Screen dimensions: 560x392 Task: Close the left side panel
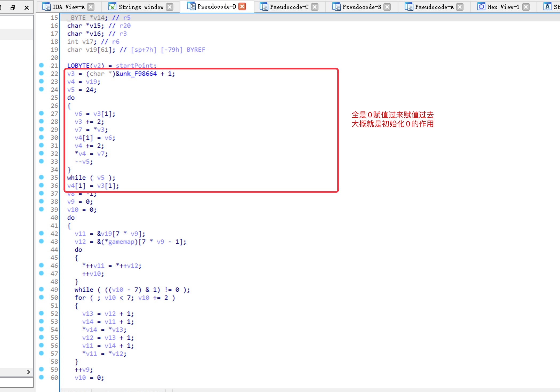point(26,7)
